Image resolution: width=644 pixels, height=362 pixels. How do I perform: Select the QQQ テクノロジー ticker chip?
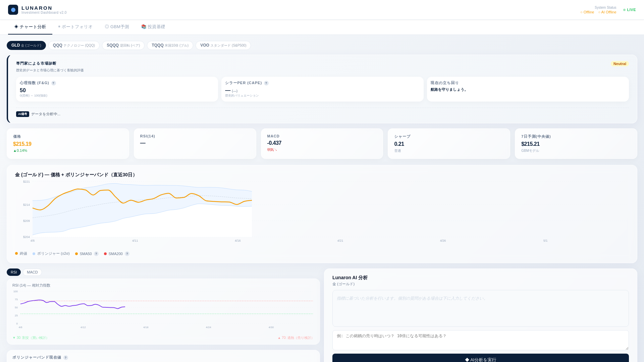pyautogui.click(x=74, y=45)
